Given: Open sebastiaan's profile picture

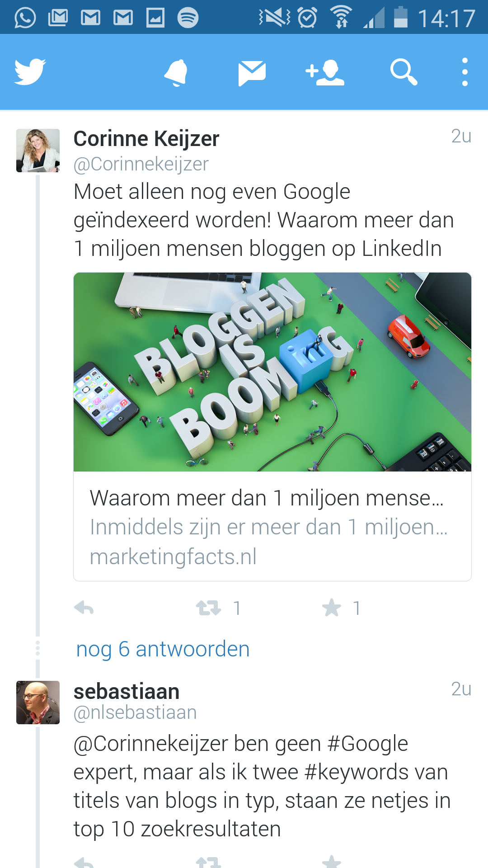Looking at the screenshot, I should [38, 703].
